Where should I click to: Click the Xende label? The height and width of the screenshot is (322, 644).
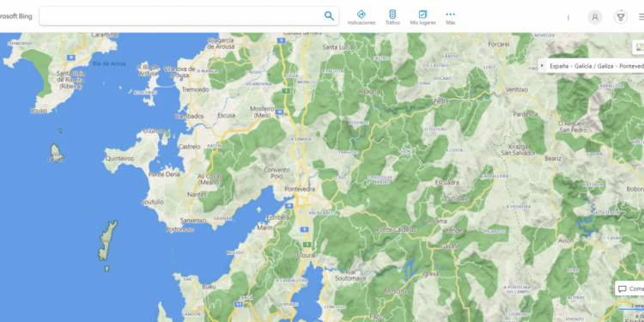(453, 231)
